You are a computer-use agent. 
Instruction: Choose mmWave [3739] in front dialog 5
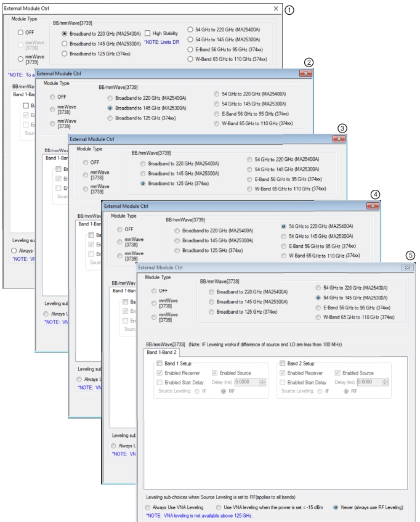tap(153, 317)
